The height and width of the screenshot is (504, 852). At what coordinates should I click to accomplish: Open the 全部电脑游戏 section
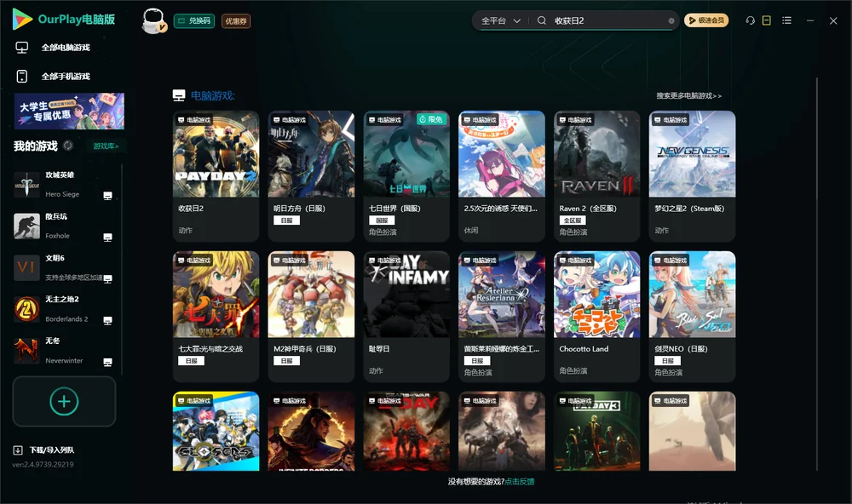(53, 48)
